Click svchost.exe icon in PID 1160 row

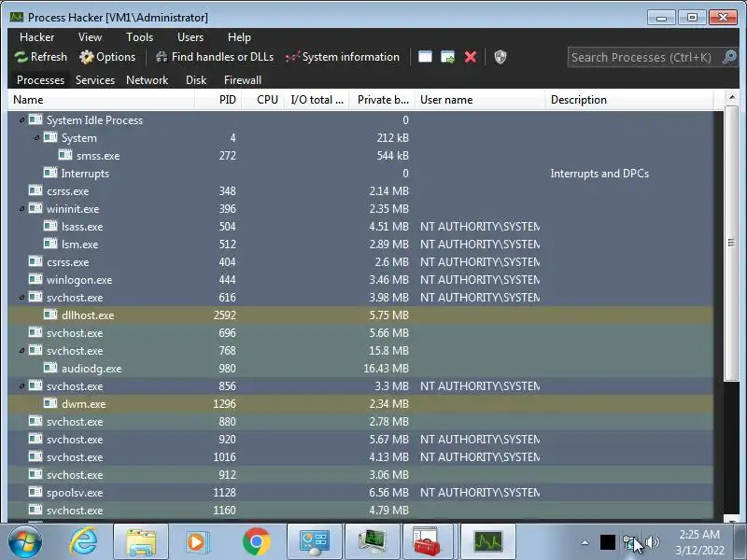35,510
